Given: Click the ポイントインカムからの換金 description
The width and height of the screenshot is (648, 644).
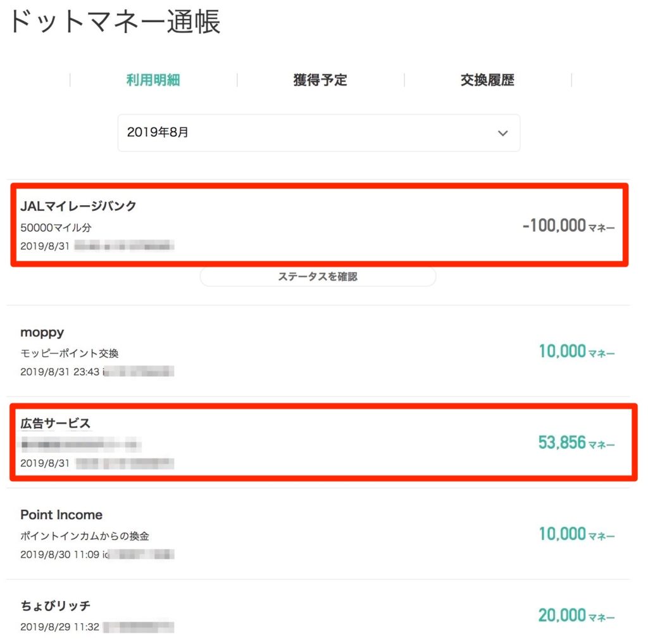Looking at the screenshot, I should tap(85, 536).
